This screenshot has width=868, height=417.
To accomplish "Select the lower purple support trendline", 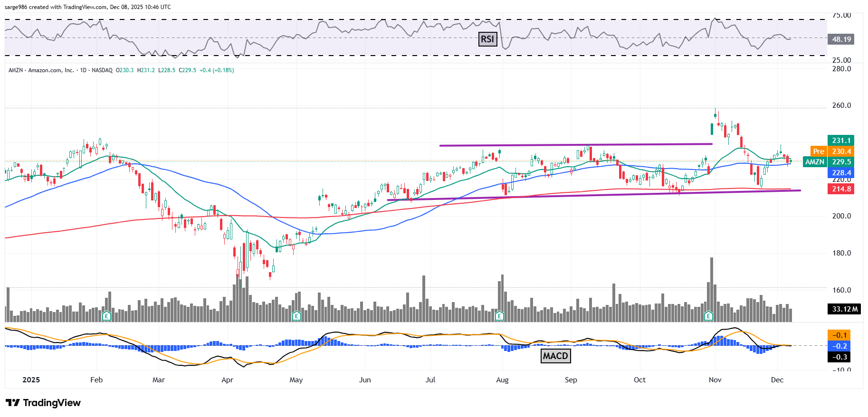I will pos(594,195).
